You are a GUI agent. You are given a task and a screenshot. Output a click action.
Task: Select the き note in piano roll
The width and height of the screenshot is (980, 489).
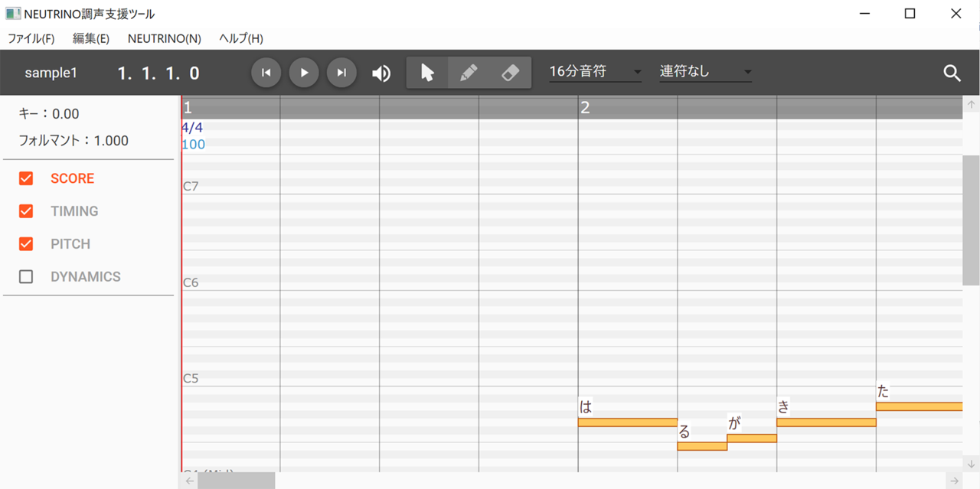tap(826, 422)
